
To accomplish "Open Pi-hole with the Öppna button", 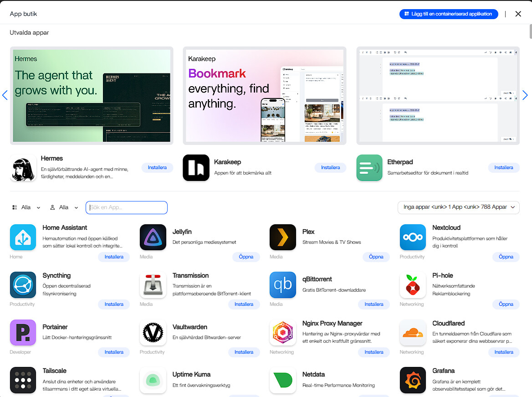I will coord(506,304).
